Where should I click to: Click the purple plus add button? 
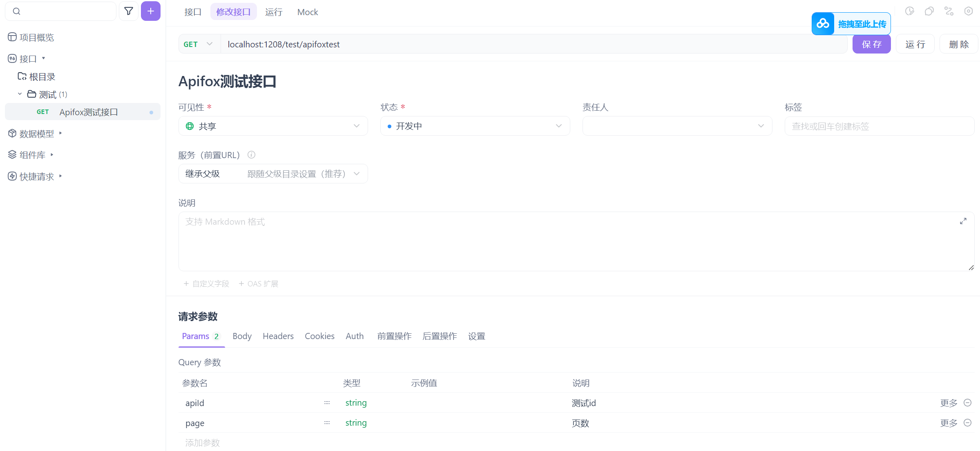151,11
